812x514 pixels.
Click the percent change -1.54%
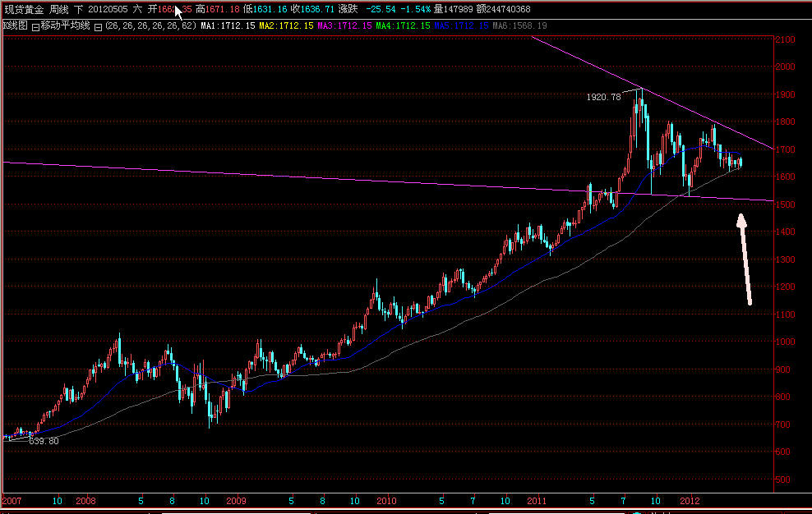(416, 9)
